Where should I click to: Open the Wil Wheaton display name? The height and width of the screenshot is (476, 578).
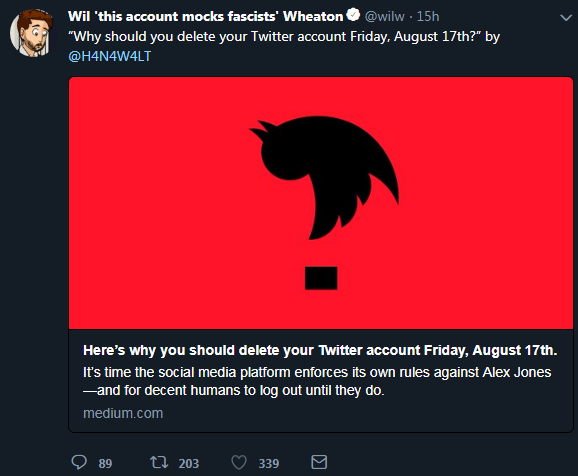(x=205, y=16)
